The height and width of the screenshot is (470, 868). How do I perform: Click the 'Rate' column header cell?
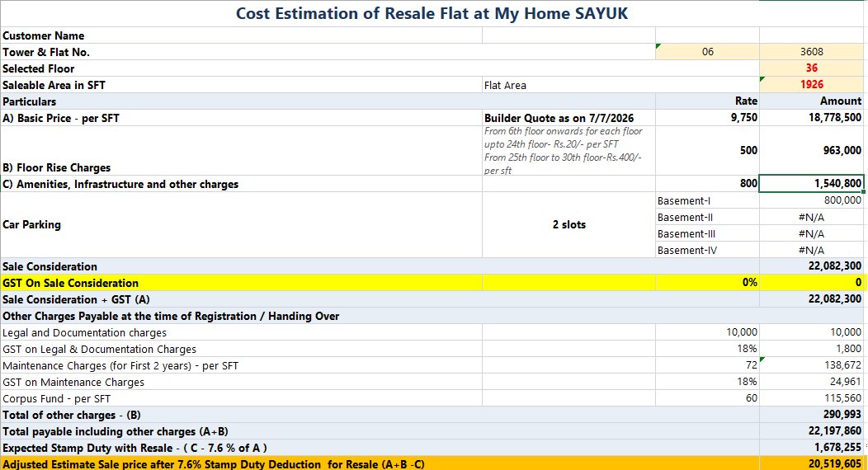point(707,101)
